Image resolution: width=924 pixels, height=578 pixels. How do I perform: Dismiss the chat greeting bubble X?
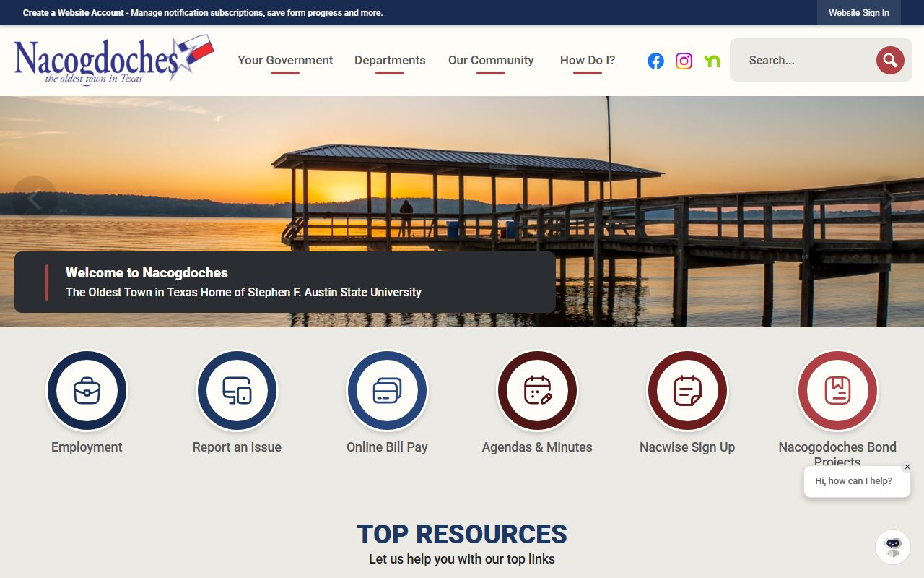tap(907, 467)
